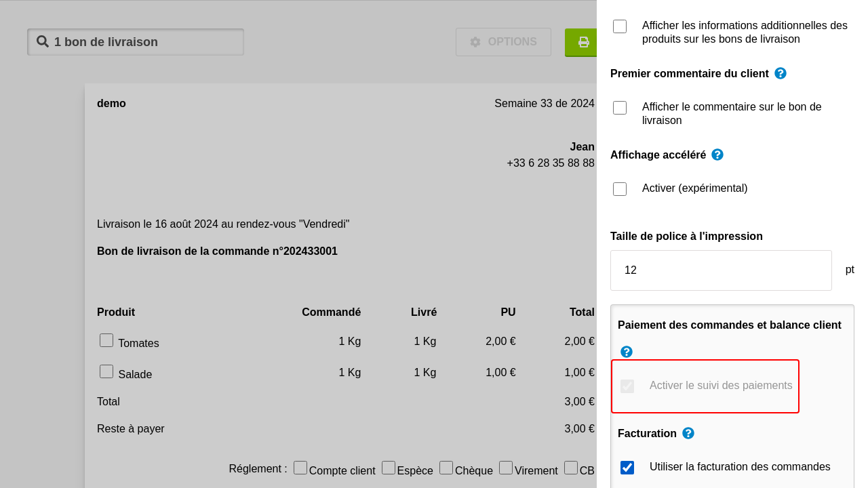Click the OPTIONS gear button
This screenshot has height=488, width=868.
[503, 42]
